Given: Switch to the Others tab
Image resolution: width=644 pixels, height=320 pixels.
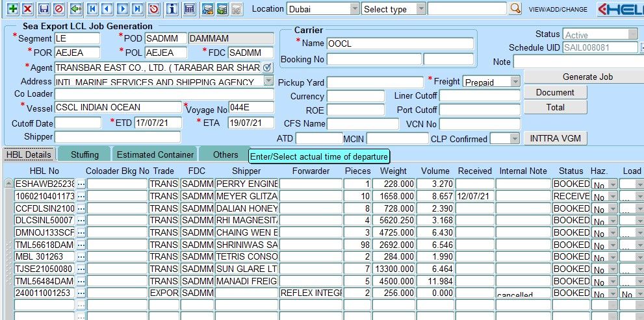Looking at the screenshot, I should pyautogui.click(x=225, y=154).
